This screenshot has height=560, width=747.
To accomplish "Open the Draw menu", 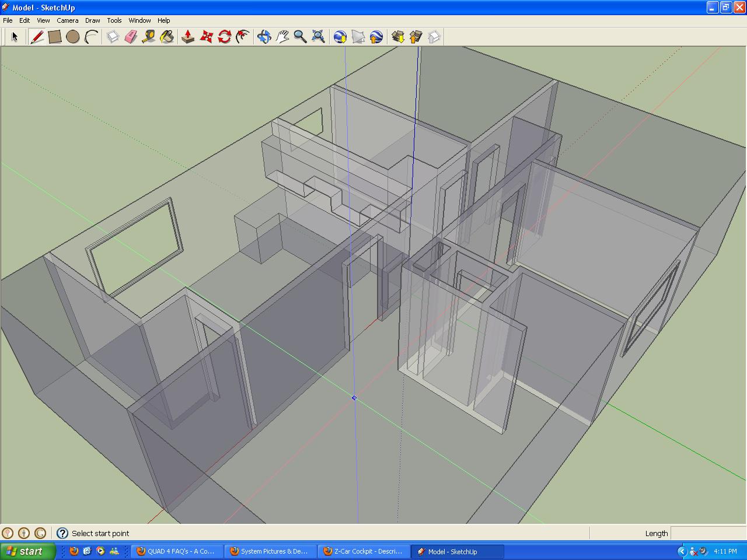I will pos(93,20).
